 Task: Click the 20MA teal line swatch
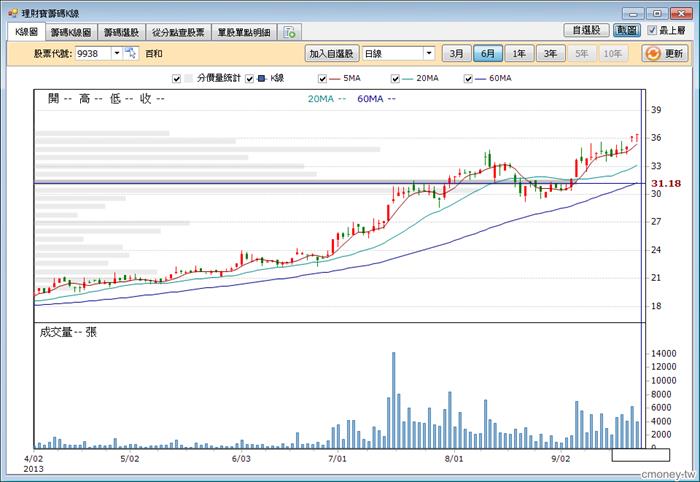pyautogui.click(x=408, y=79)
